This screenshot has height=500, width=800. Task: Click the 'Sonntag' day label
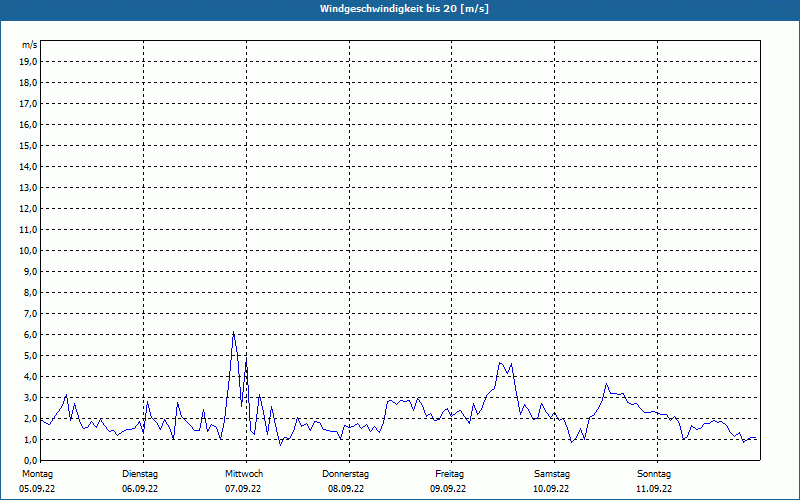(654, 474)
